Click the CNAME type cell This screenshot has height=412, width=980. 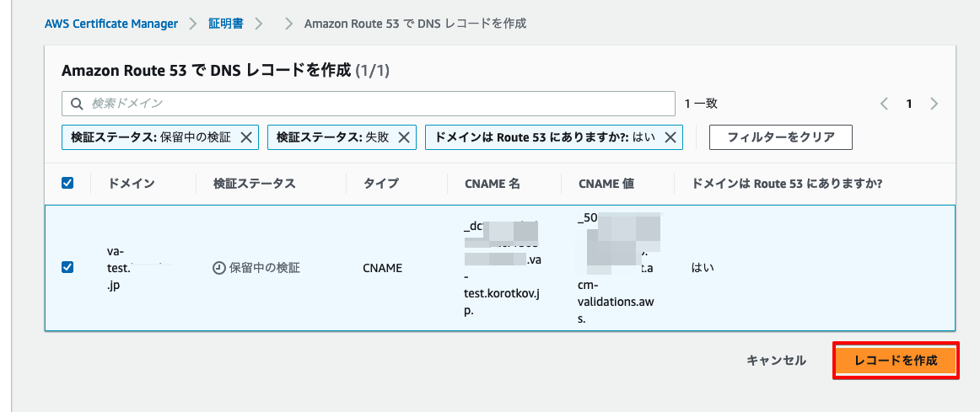pyautogui.click(x=382, y=268)
